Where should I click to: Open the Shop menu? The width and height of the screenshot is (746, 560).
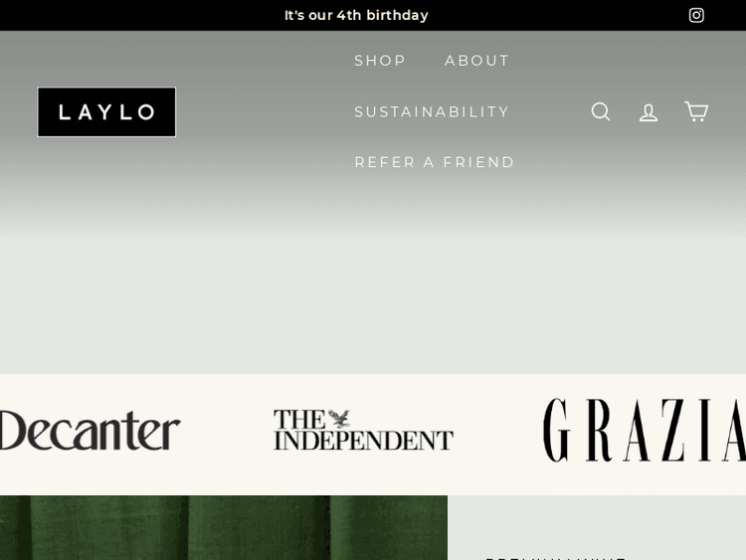point(380,61)
